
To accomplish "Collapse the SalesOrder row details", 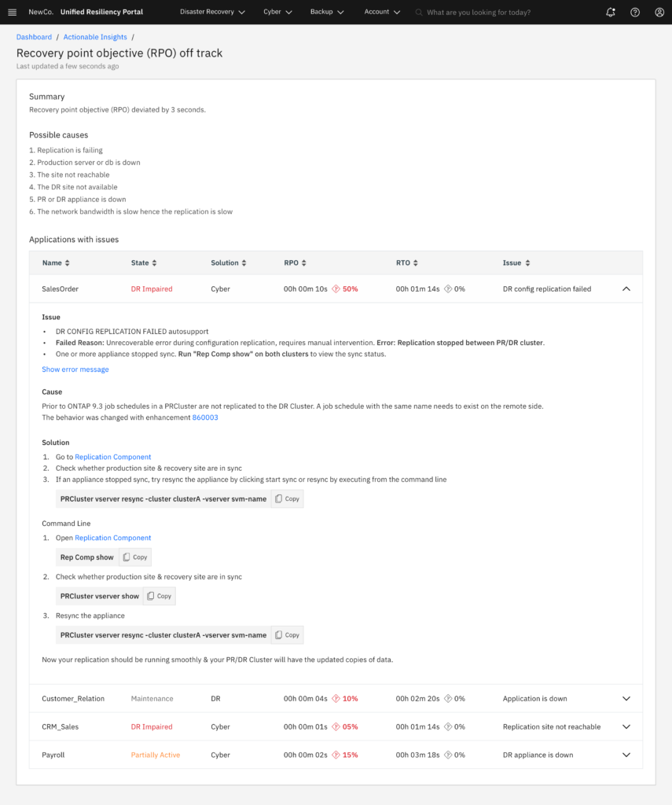I will [626, 289].
